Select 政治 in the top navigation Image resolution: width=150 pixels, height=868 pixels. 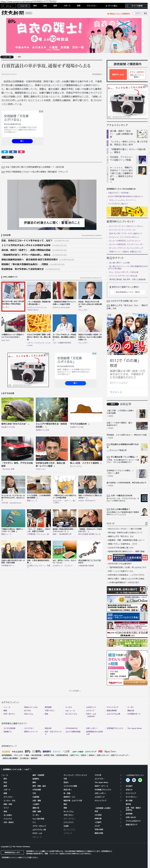(45, 6)
